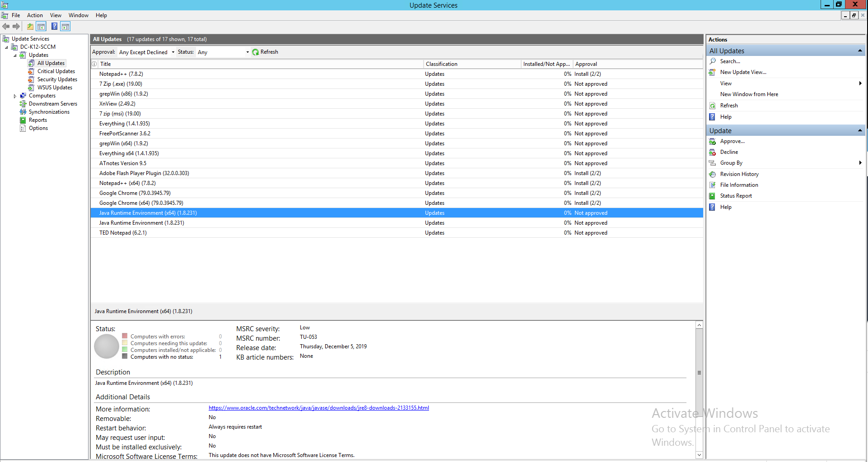Screen dimensions: 868x462
Task: Decline the selected update
Action: click(728, 152)
